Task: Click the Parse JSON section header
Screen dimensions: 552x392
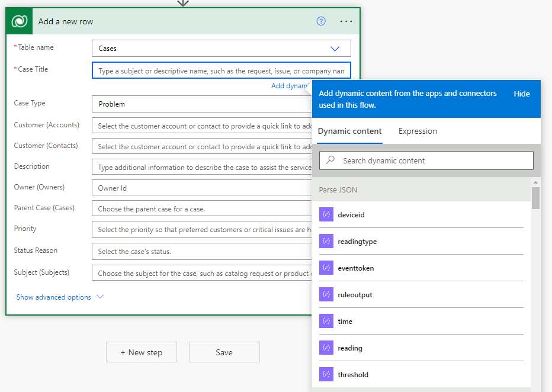Action: [x=421, y=189]
